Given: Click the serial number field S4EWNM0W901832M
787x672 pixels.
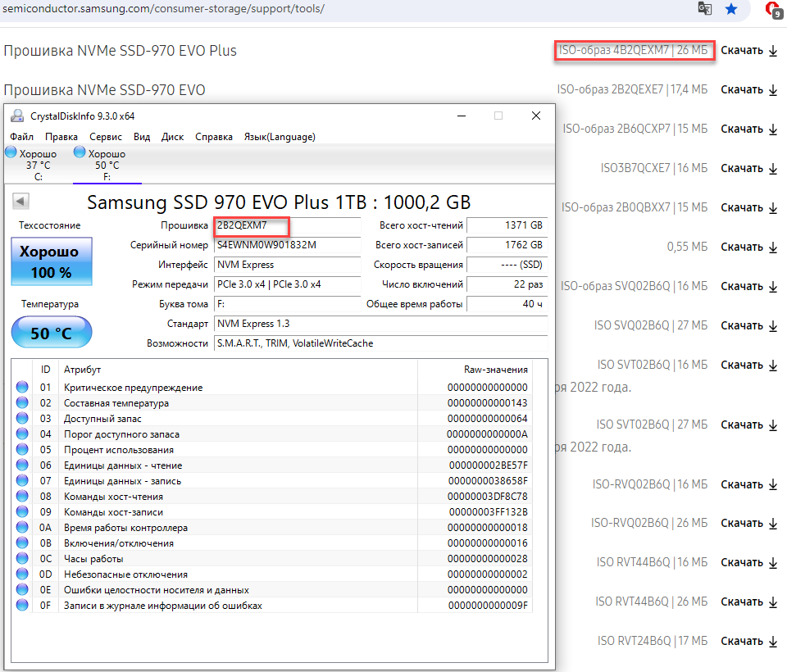Looking at the screenshot, I should click(x=287, y=245).
